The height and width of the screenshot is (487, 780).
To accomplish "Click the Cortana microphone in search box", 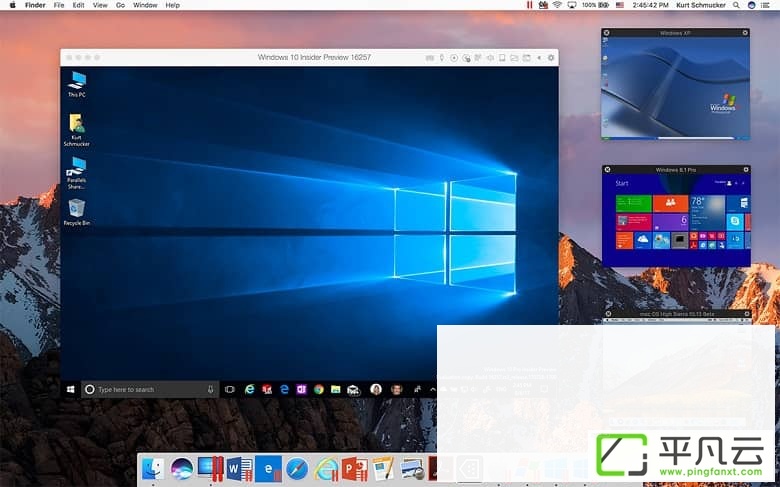I will (210, 390).
